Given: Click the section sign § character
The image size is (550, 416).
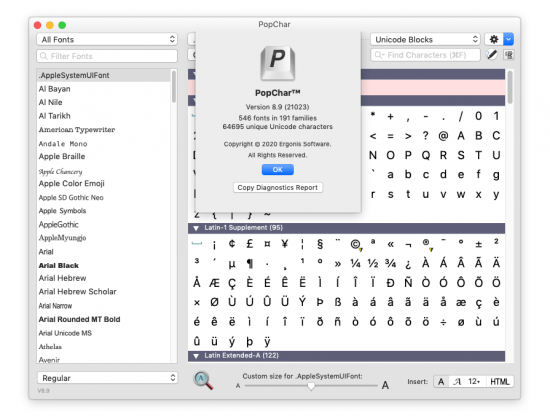Looking at the screenshot, I should click(x=320, y=244).
